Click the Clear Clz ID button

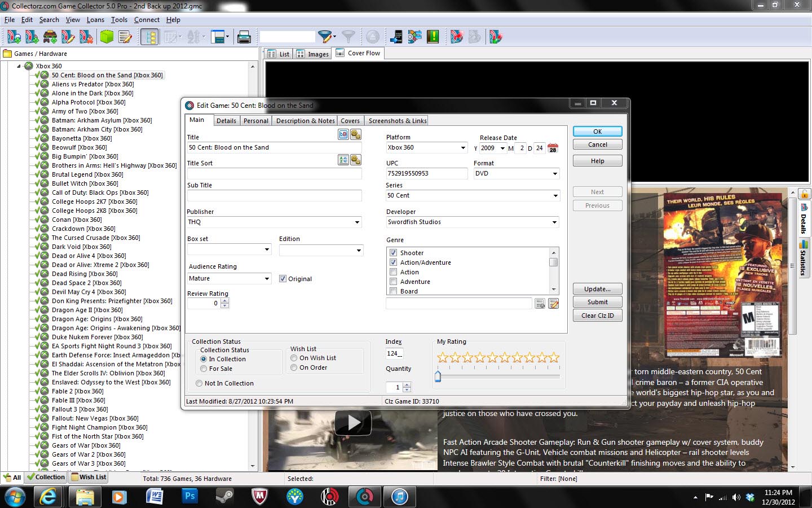(598, 316)
